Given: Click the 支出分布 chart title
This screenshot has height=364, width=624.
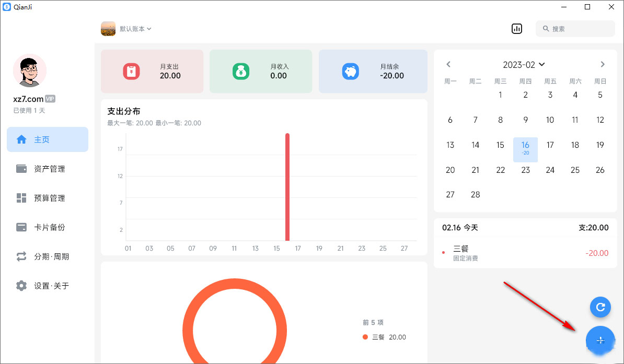Looking at the screenshot, I should [x=124, y=111].
